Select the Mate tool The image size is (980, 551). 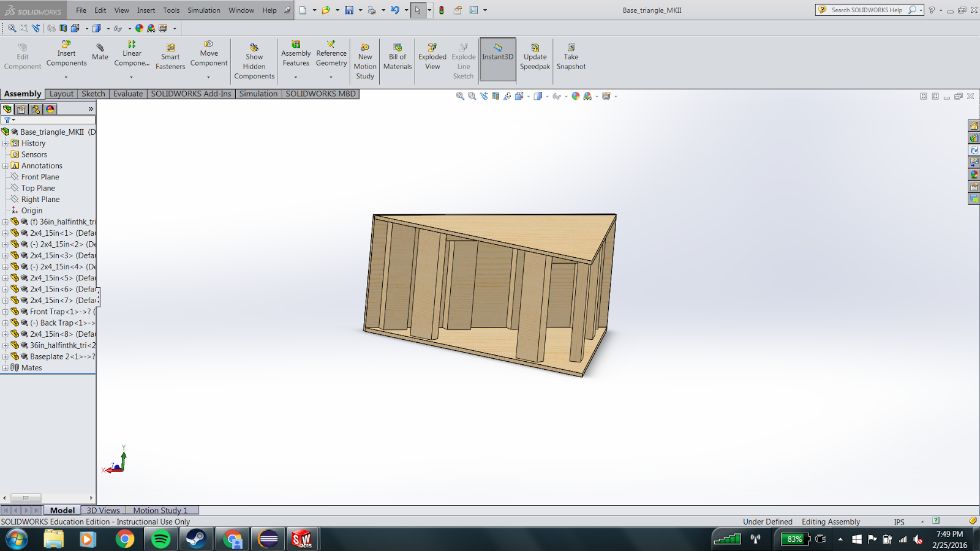coord(100,53)
